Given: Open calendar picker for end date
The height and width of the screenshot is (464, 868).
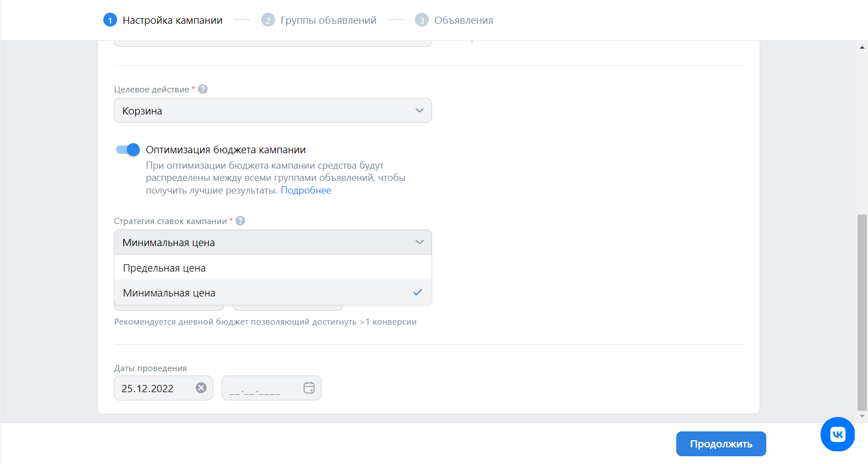Looking at the screenshot, I should pos(309,388).
